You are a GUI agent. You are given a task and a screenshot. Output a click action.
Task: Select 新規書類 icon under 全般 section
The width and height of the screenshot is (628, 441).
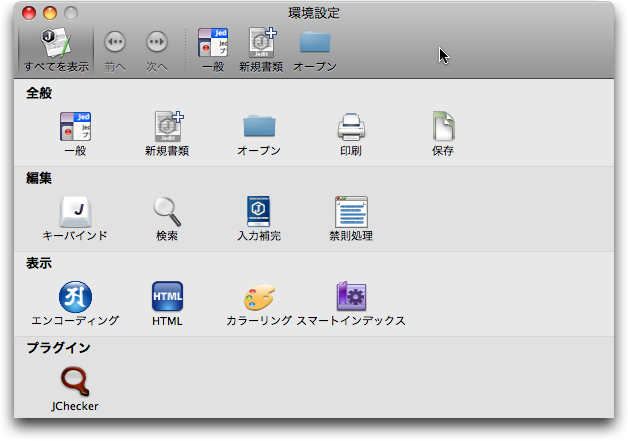[167, 134]
